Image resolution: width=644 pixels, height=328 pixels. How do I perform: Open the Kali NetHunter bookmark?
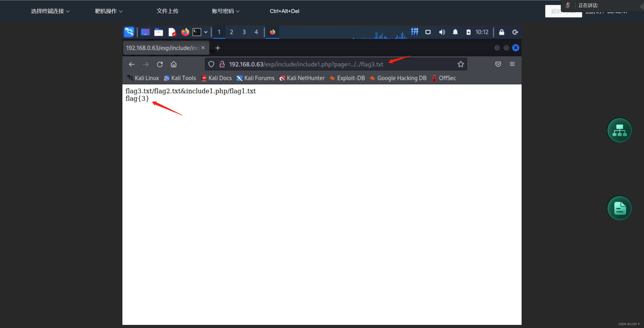pyautogui.click(x=302, y=78)
